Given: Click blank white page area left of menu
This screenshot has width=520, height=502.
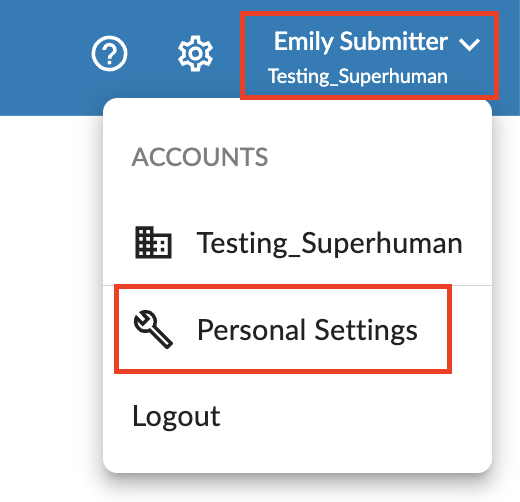Looking at the screenshot, I should (x=50, y=300).
